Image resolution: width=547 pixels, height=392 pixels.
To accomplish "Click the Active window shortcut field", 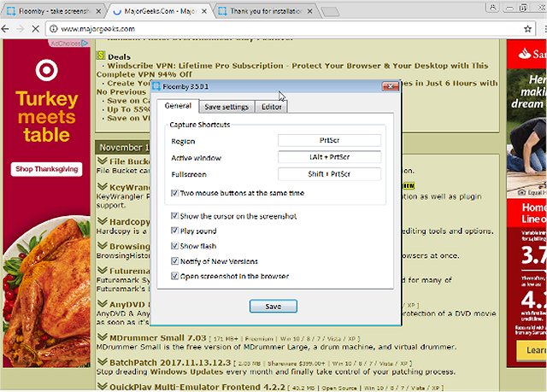I will pos(329,157).
